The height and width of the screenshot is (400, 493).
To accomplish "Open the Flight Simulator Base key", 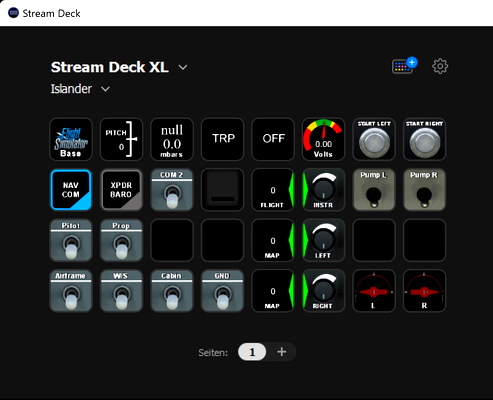I will (x=71, y=139).
